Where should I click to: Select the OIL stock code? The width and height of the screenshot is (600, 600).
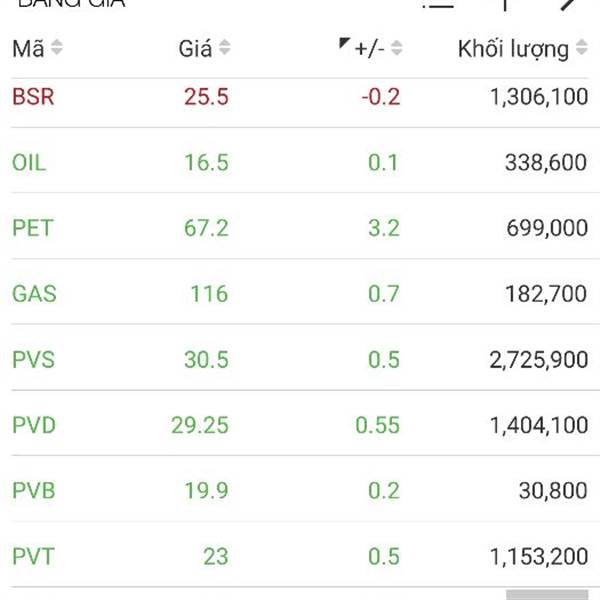click(x=29, y=163)
